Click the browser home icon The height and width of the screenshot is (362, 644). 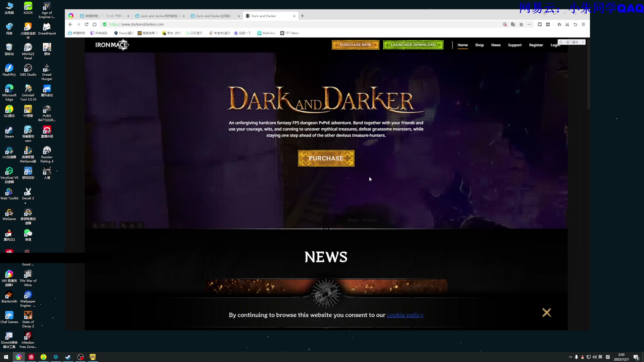95,24
